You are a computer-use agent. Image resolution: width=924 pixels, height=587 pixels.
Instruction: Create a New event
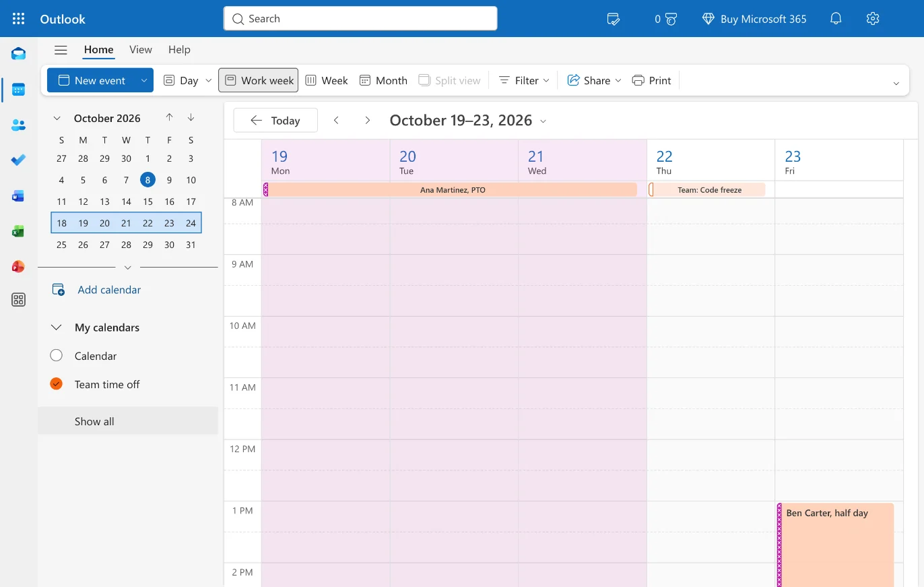pyautogui.click(x=92, y=80)
